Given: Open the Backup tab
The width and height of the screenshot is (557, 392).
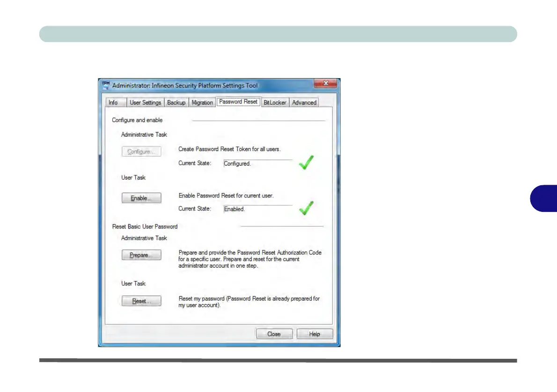Looking at the screenshot, I should pyautogui.click(x=176, y=102).
